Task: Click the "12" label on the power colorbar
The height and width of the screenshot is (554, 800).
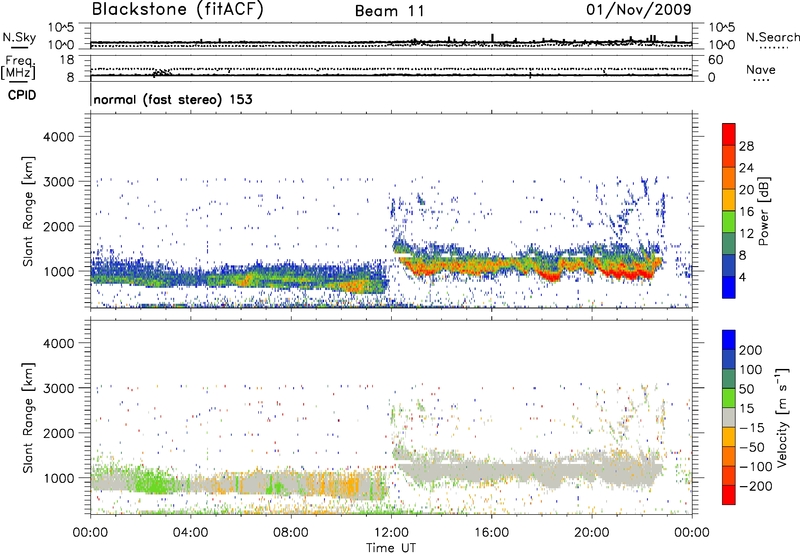Action: (746, 234)
